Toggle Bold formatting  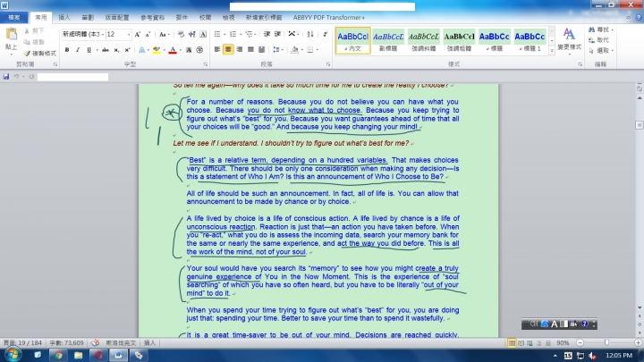coord(67,50)
